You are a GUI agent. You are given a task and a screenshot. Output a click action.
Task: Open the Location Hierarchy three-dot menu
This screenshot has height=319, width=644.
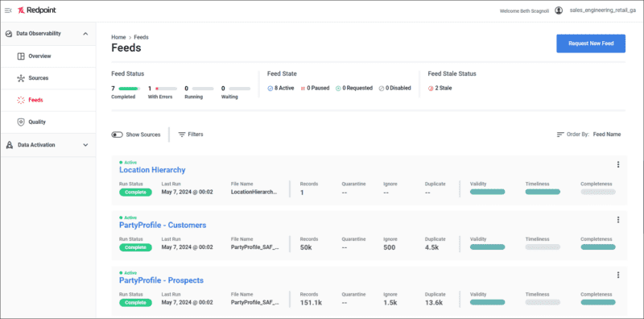(x=617, y=164)
